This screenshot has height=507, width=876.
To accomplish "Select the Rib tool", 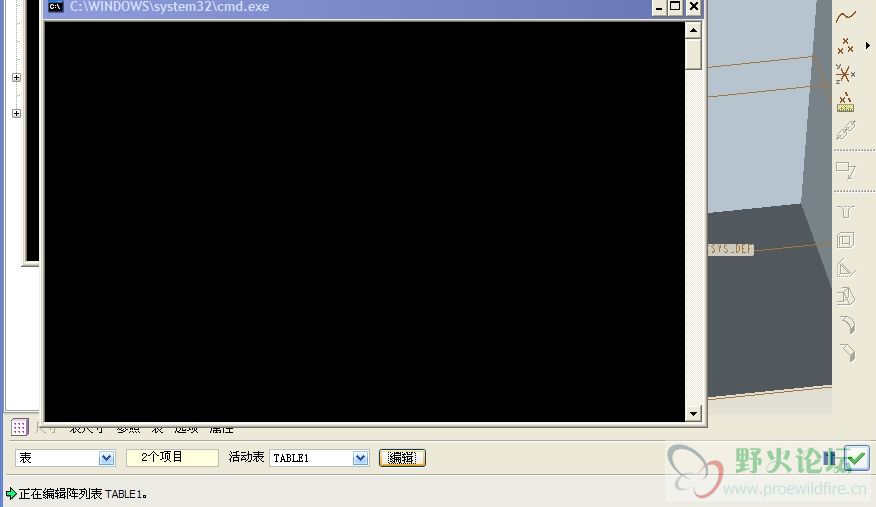I will click(846, 269).
